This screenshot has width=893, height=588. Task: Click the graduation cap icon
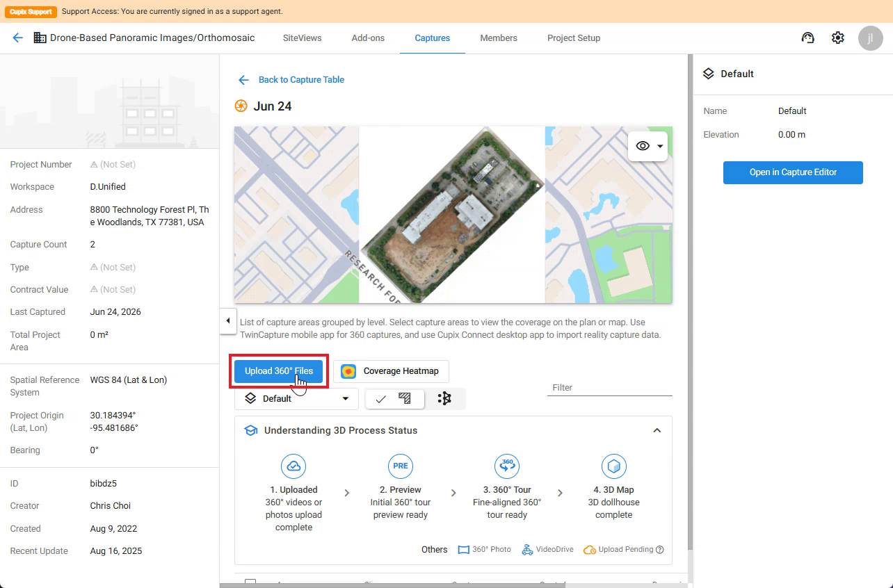[x=250, y=430]
